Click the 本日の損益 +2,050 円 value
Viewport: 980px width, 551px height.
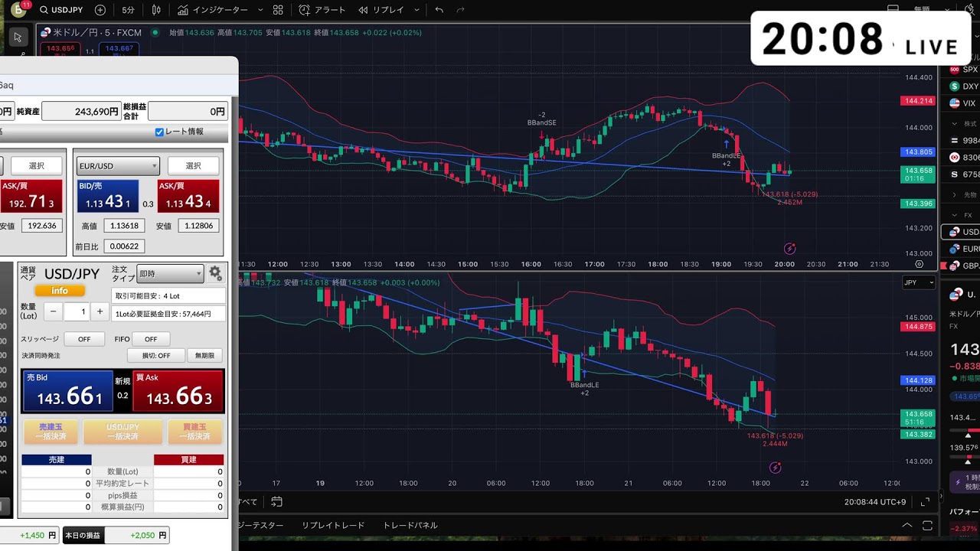coord(136,535)
